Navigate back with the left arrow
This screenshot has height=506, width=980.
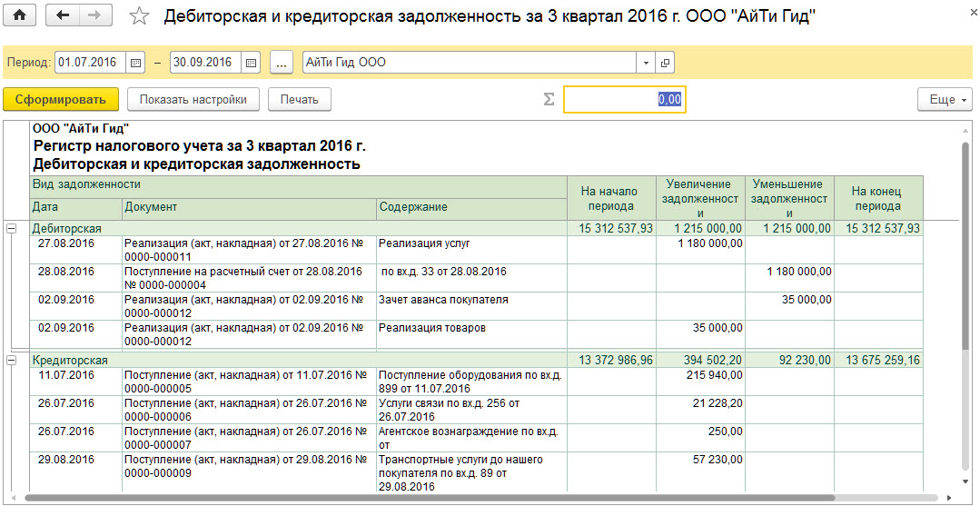pos(63,16)
